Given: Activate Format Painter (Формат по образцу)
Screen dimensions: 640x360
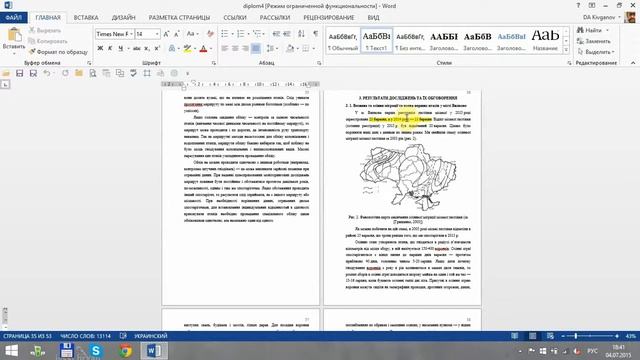Looking at the screenshot, I should [58, 52].
